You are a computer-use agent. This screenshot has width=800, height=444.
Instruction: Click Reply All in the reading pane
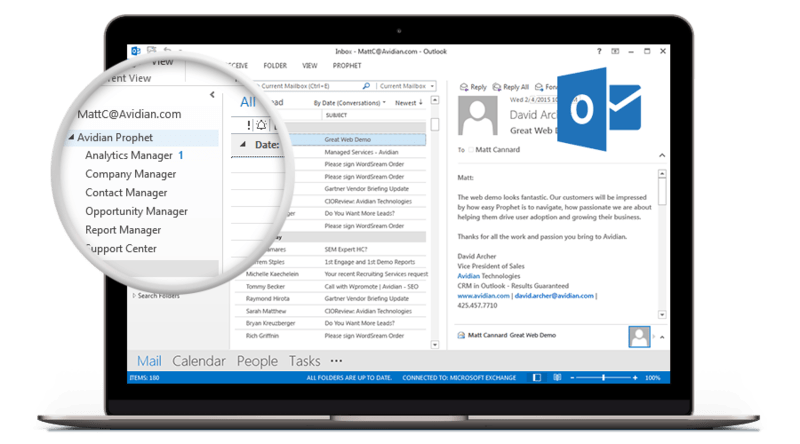[x=511, y=87]
